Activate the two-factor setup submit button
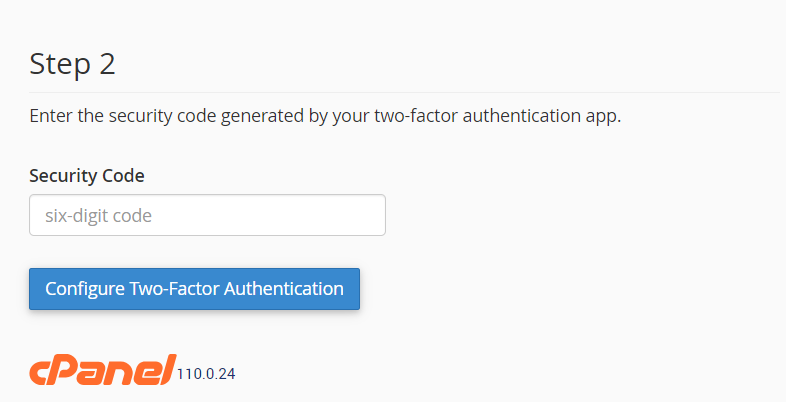Image resolution: width=786 pixels, height=402 pixels. click(194, 289)
